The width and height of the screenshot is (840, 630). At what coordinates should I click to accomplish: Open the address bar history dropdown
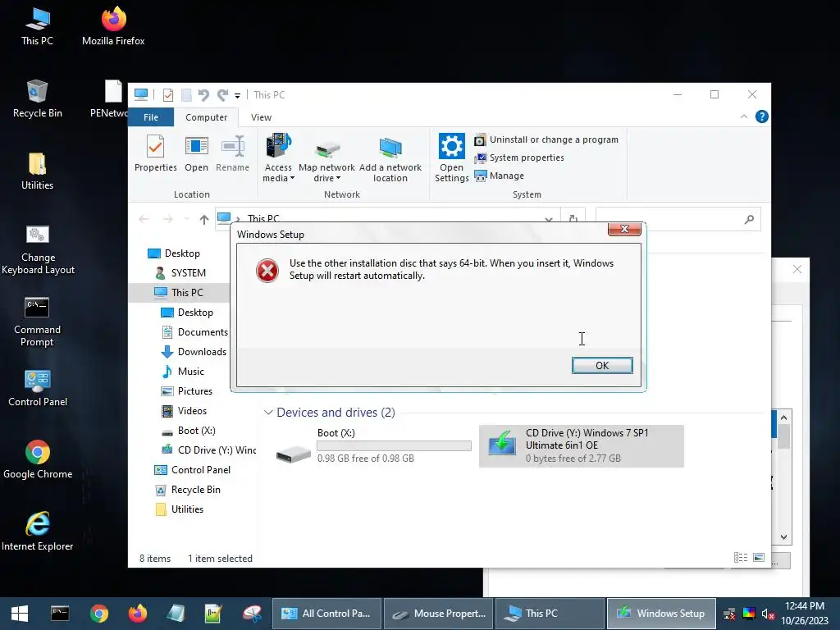[549, 219]
